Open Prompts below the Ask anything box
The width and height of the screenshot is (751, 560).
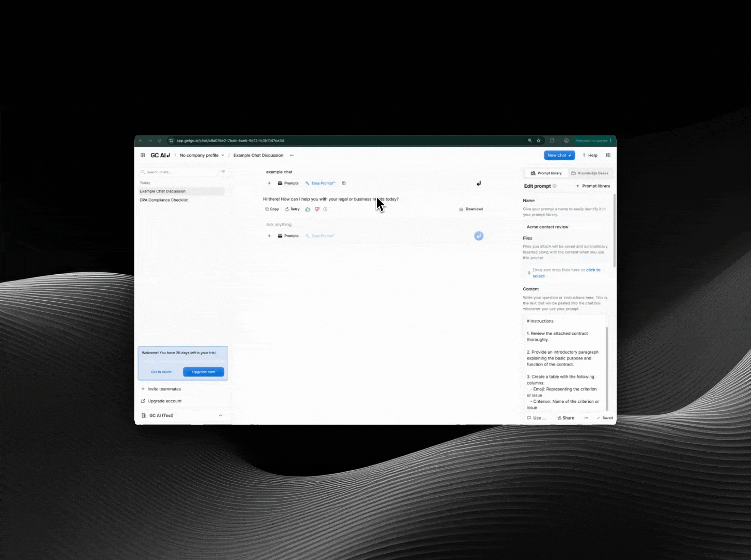pos(288,236)
